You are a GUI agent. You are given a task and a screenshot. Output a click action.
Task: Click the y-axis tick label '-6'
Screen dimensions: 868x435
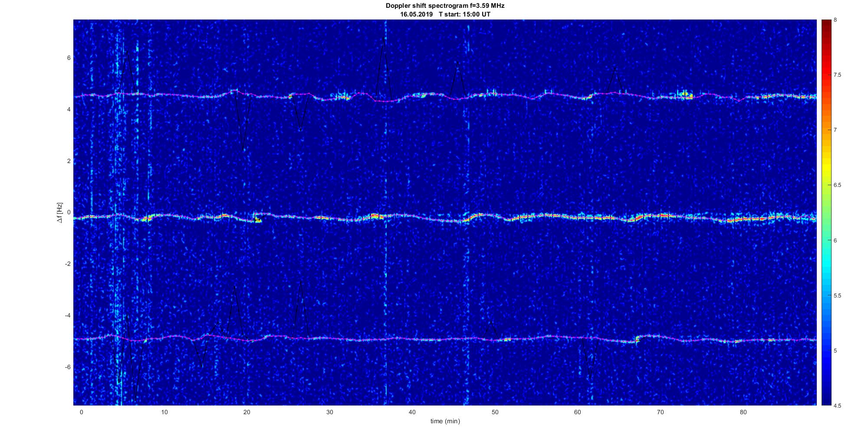point(67,367)
